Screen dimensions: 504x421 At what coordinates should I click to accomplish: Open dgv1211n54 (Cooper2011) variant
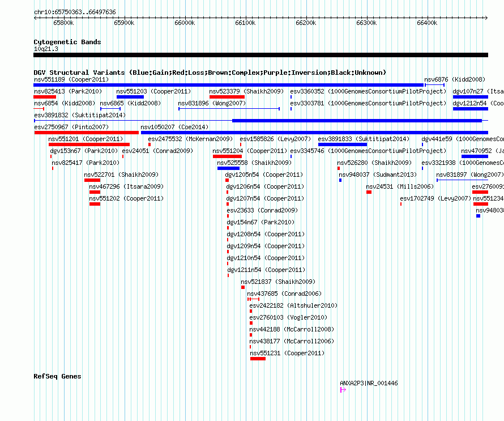point(266,270)
